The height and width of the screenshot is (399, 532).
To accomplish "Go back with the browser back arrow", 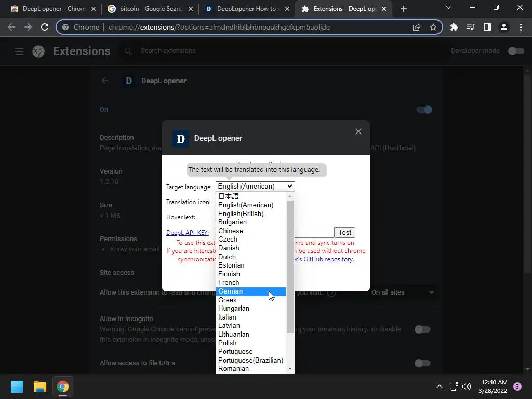I will point(11,27).
